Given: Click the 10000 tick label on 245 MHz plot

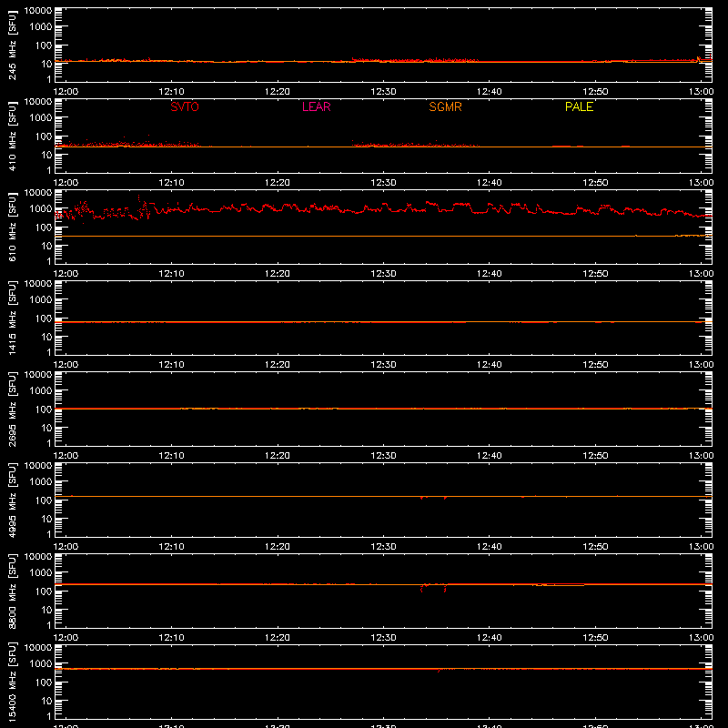Looking at the screenshot, I should point(38,11).
